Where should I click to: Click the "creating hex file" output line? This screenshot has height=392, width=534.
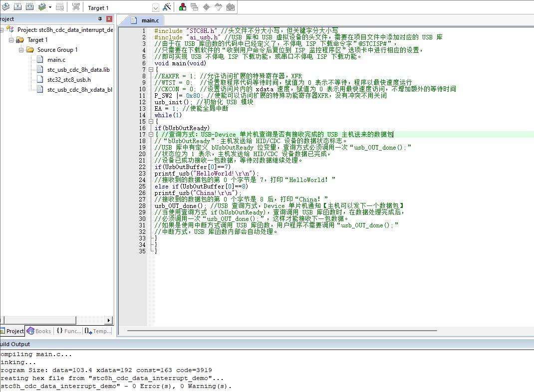(x=112, y=378)
